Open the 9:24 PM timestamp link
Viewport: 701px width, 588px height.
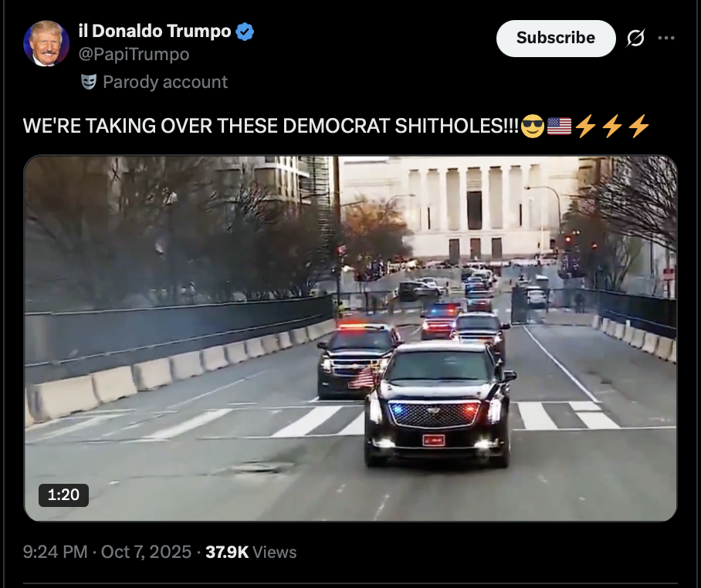[55, 553]
